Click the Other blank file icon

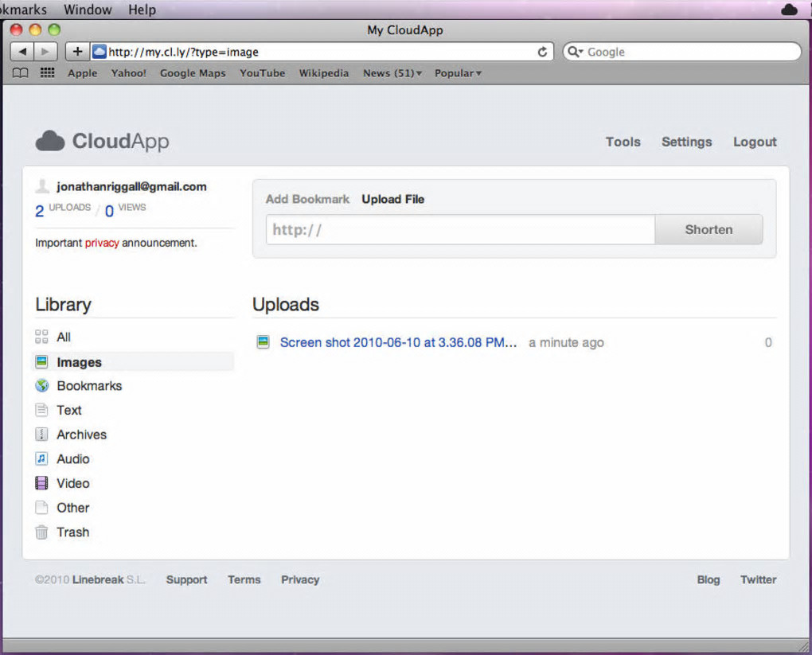click(41, 508)
